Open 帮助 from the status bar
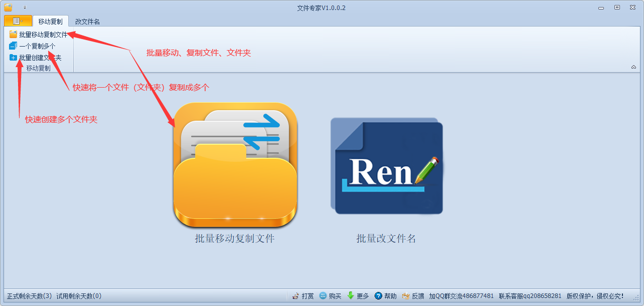Viewport: 644px width, 306px height. coord(386,296)
